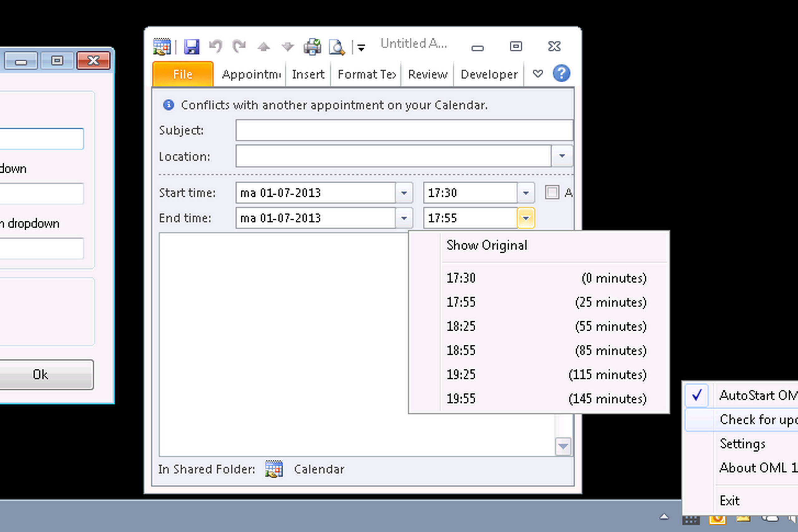Open the start date picker dropdown
798x532 pixels.
pos(404,193)
